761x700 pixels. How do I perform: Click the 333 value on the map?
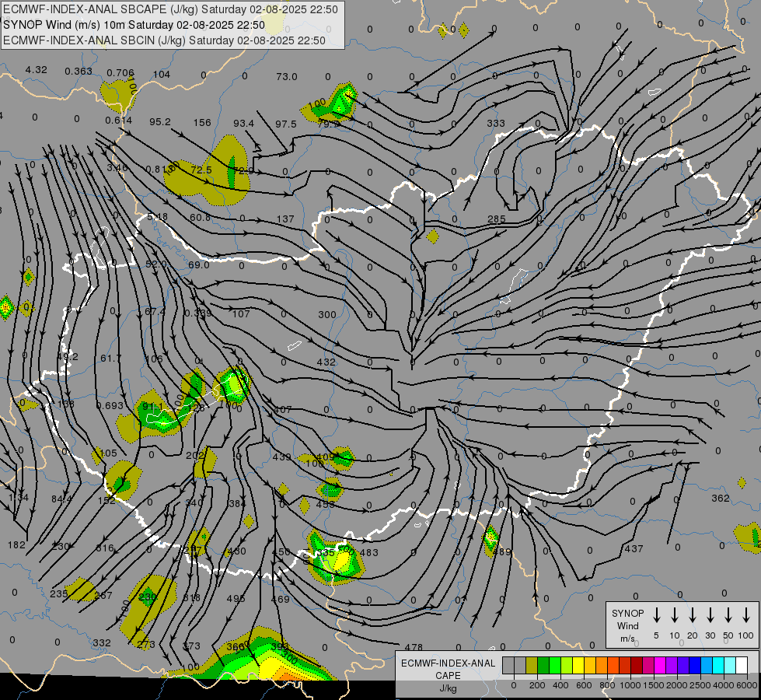pyautogui.click(x=496, y=124)
